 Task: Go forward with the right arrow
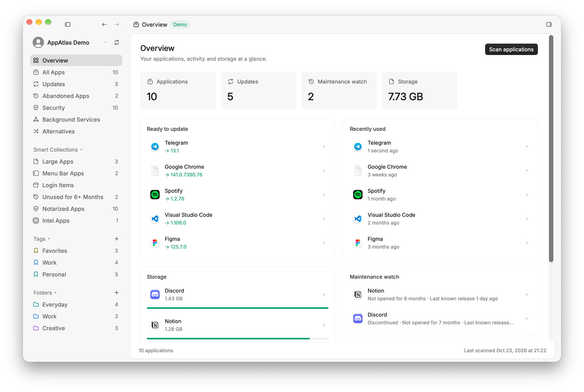point(117,24)
